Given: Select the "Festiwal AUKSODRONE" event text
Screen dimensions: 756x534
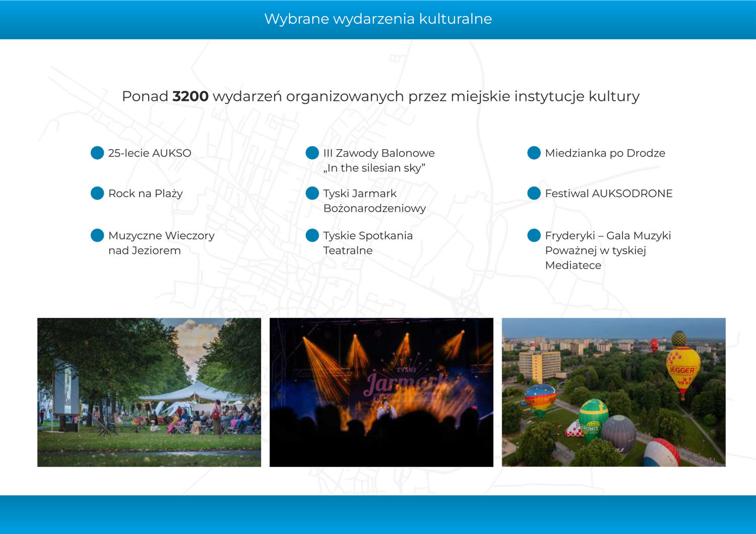Looking at the screenshot, I should pos(608,193).
